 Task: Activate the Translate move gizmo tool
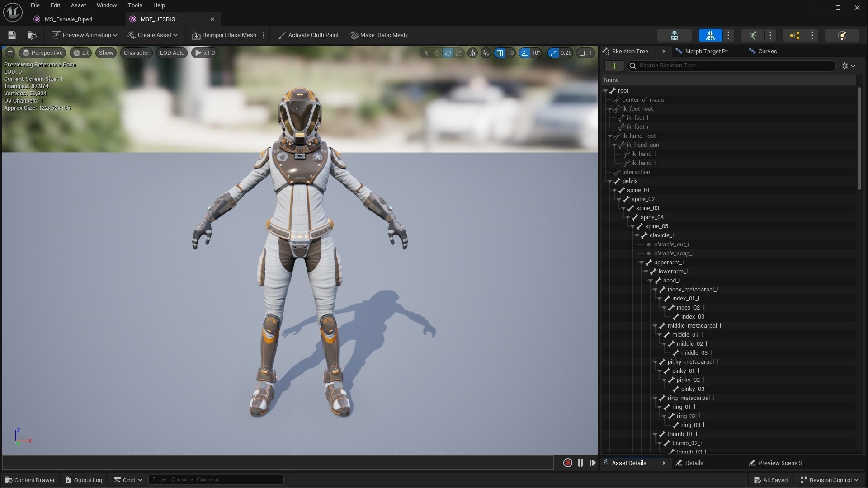[x=437, y=53]
